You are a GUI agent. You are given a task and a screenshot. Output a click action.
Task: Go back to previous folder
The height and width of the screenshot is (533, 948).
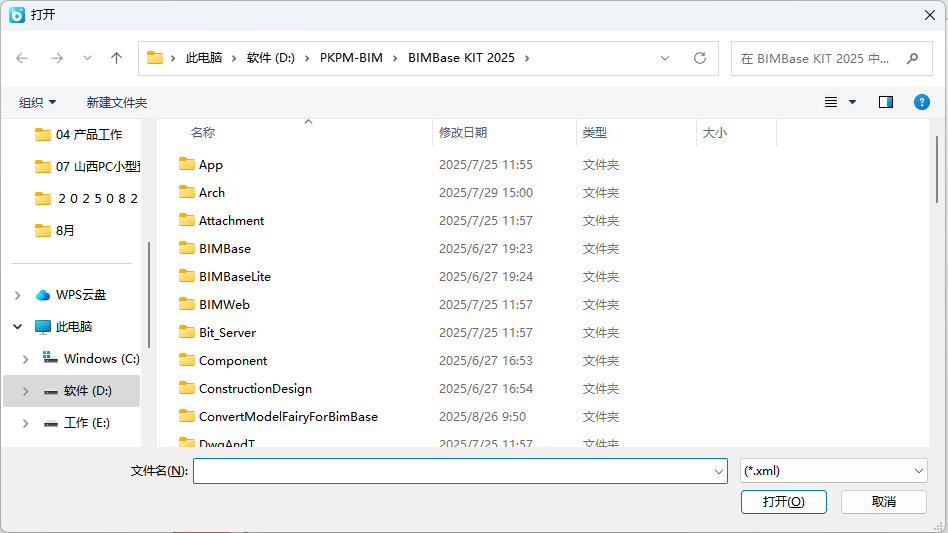[x=22, y=58]
